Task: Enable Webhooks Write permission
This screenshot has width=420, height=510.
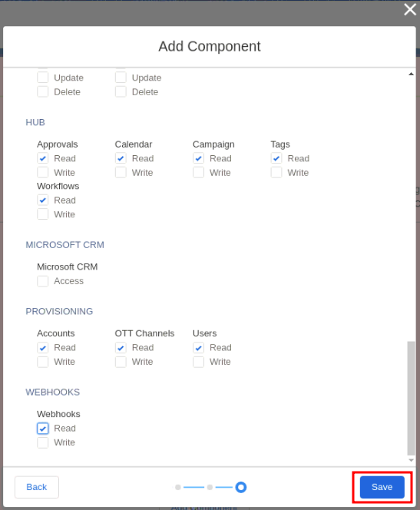Action: [42, 442]
